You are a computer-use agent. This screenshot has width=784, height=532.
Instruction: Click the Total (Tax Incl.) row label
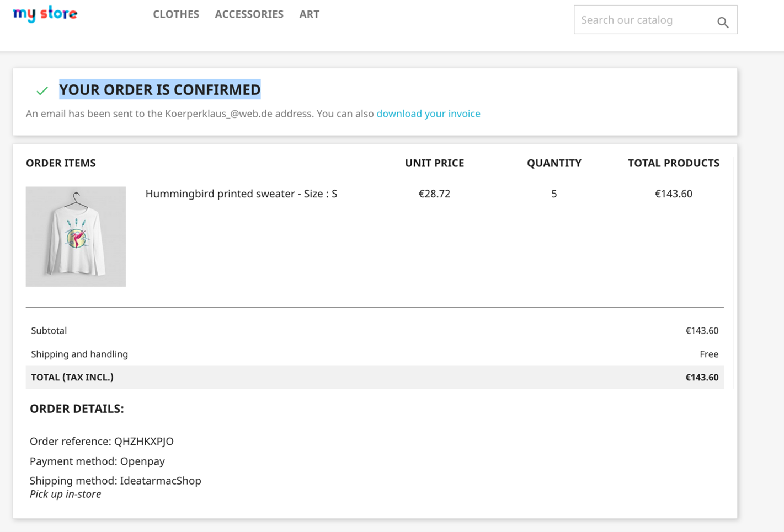pos(72,377)
